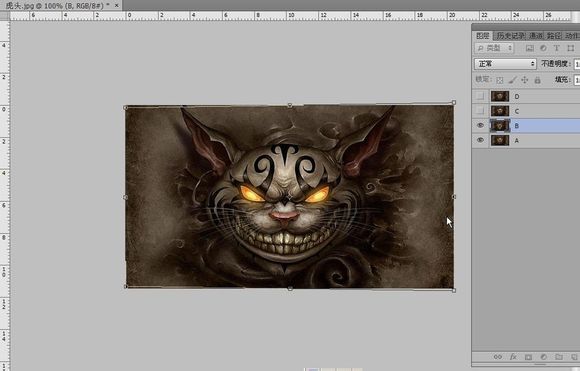The image size is (580, 371).
Task: Select the layer named C
Action: coord(517,111)
